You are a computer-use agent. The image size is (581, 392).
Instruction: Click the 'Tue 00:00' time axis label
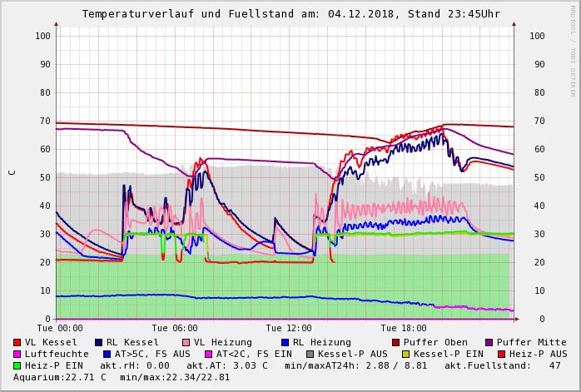pyautogui.click(x=60, y=329)
